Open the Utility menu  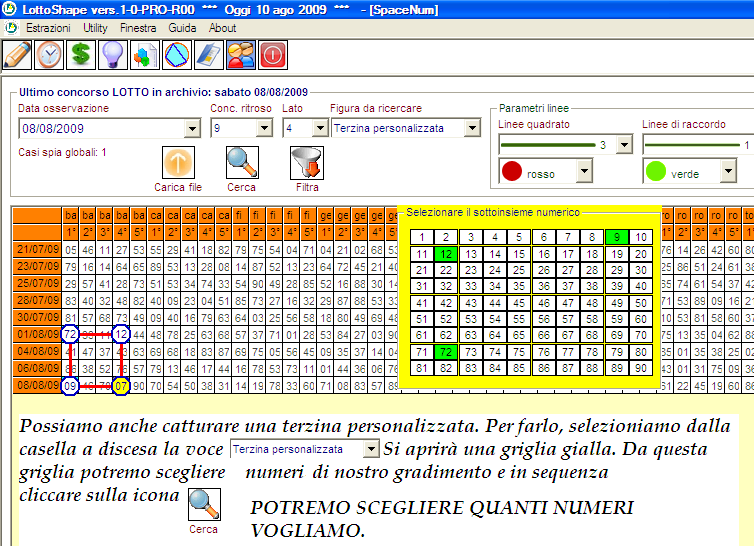pos(95,28)
